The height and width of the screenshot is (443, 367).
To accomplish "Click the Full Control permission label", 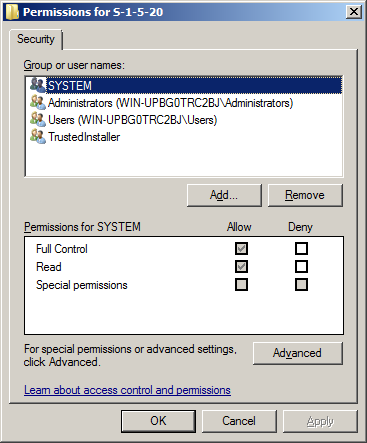I will click(x=62, y=249).
